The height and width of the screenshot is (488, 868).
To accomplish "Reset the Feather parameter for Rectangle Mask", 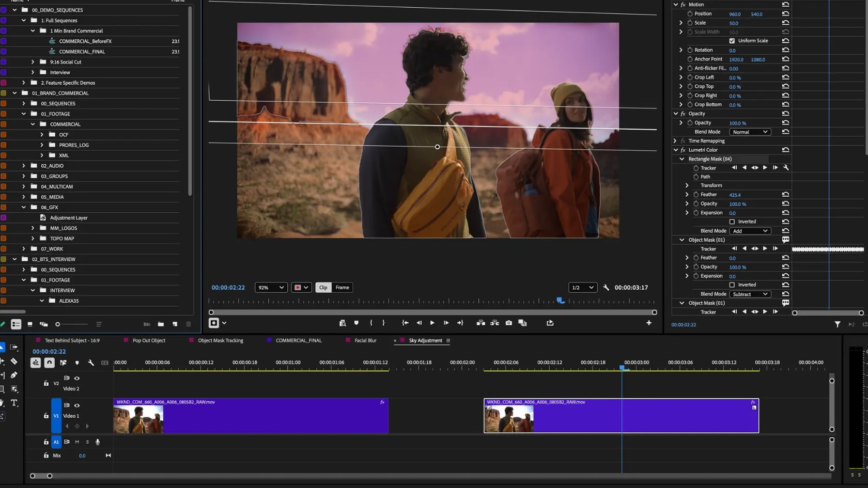I will (x=785, y=195).
